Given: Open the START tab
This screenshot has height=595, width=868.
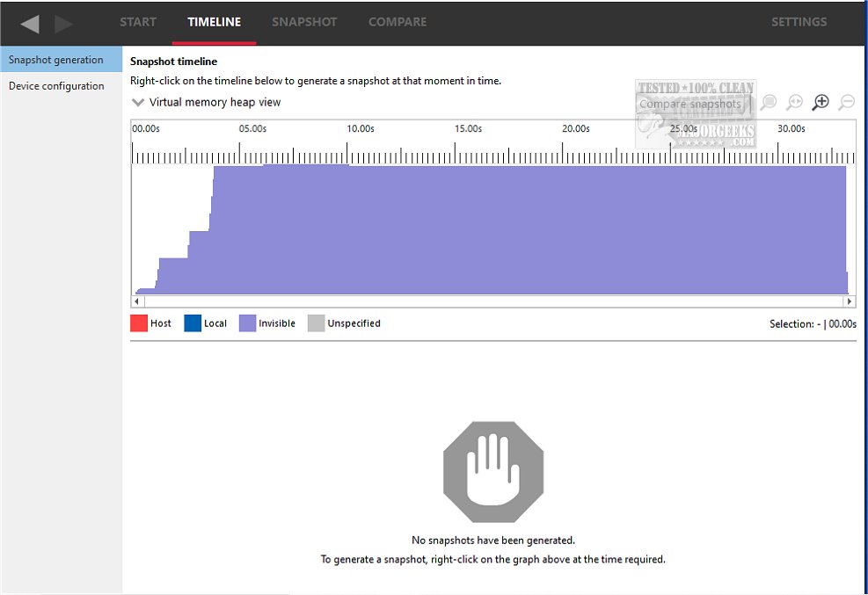Looking at the screenshot, I should [138, 22].
